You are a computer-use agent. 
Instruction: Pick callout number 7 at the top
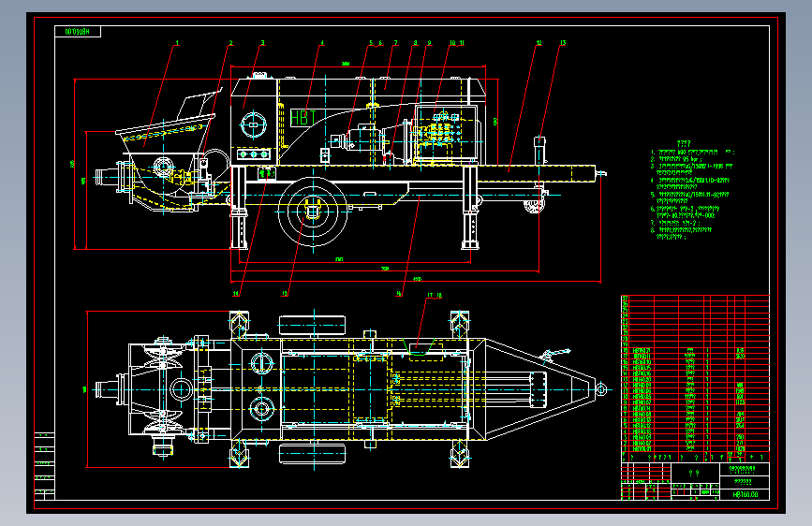point(395,43)
